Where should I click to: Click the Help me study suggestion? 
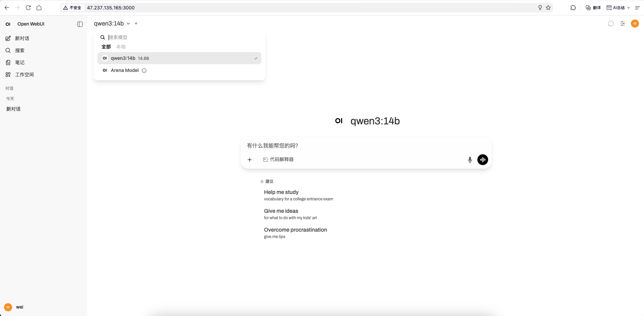pyautogui.click(x=281, y=192)
